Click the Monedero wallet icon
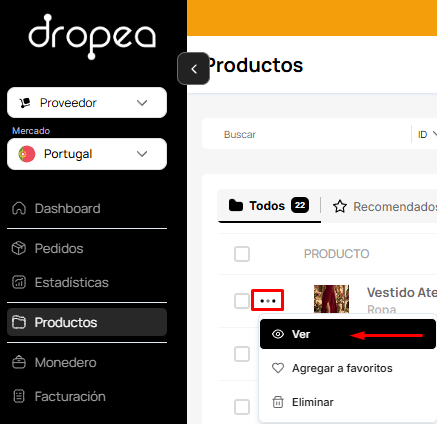The width and height of the screenshot is (437, 424). point(19,362)
